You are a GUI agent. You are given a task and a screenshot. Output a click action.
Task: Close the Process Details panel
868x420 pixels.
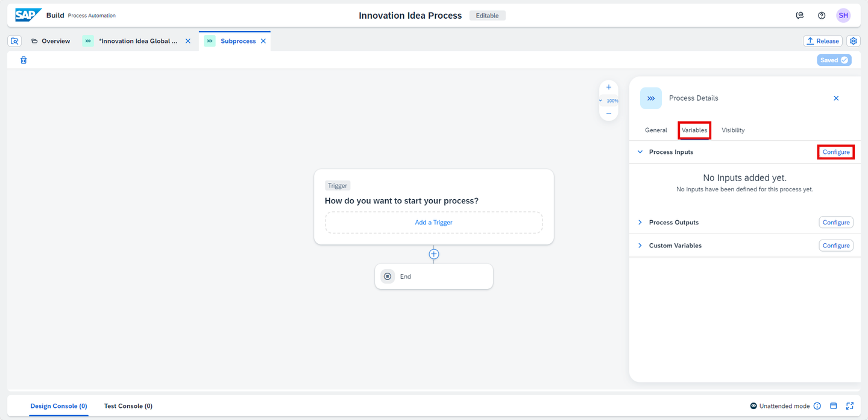coord(836,98)
